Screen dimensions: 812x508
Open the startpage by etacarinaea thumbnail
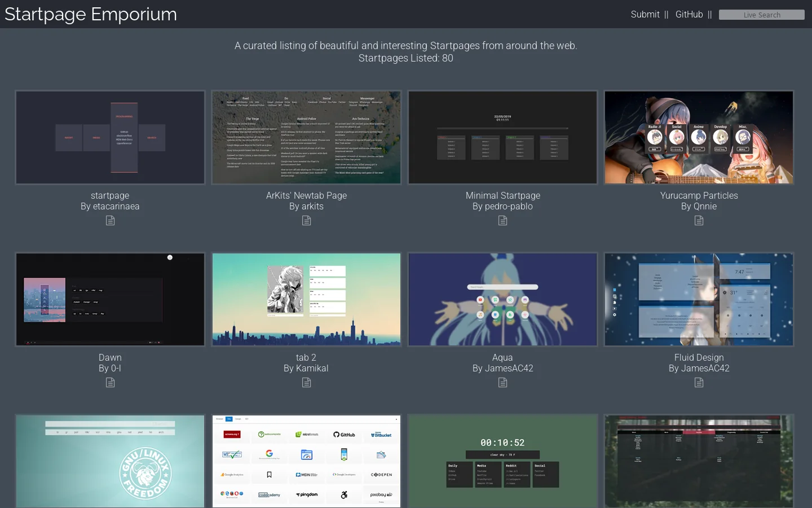[x=110, y=137]
